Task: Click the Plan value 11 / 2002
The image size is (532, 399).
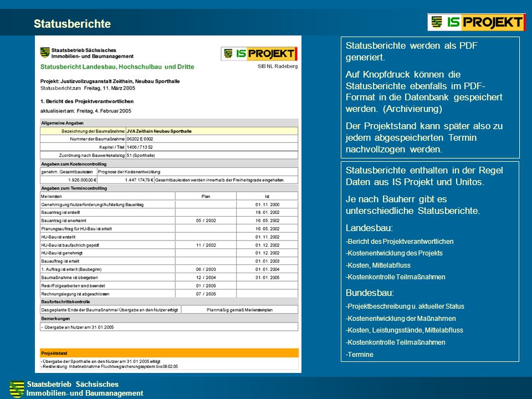Action: coord(206,245)
